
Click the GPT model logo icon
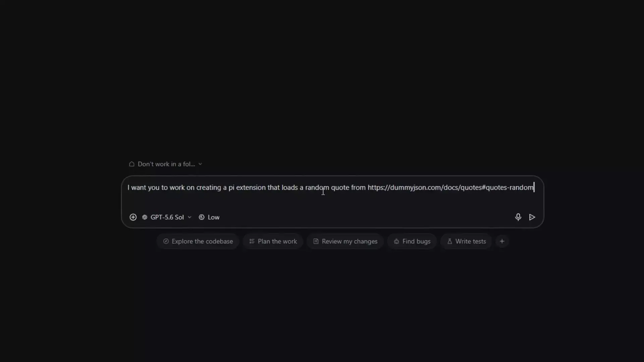coord(145,217)
